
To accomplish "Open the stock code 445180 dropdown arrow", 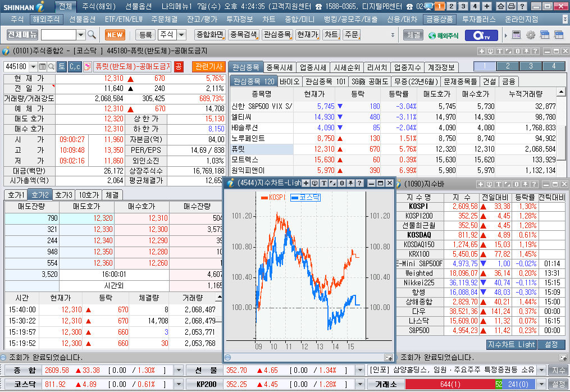I will pyautogui.click(x=34, y=66).
